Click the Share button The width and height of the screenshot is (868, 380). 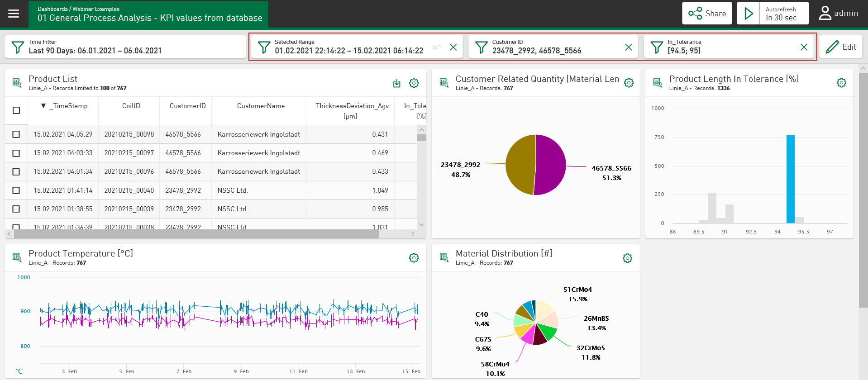(707, 14)
